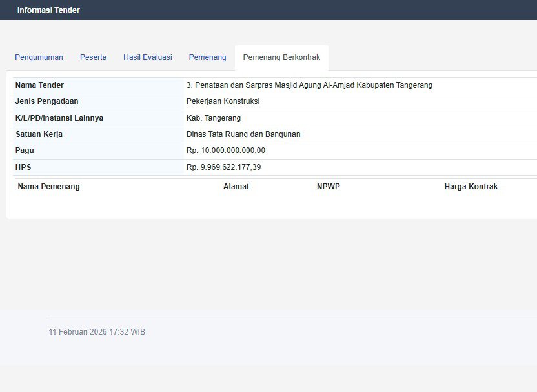Click the tender name Penataan dan Sarpras Masjid
Viewport: 537px width, 392px height.
309,85
